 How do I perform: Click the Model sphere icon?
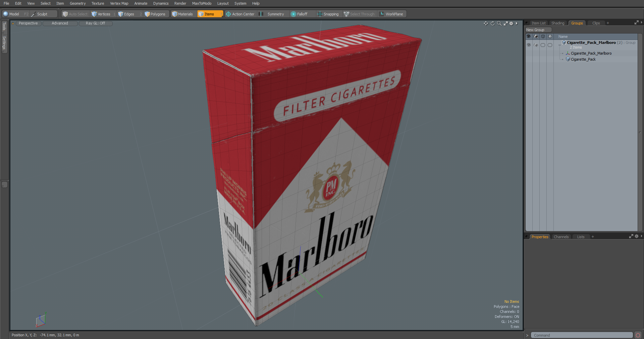pyautogui.click(x=5, y=14)
